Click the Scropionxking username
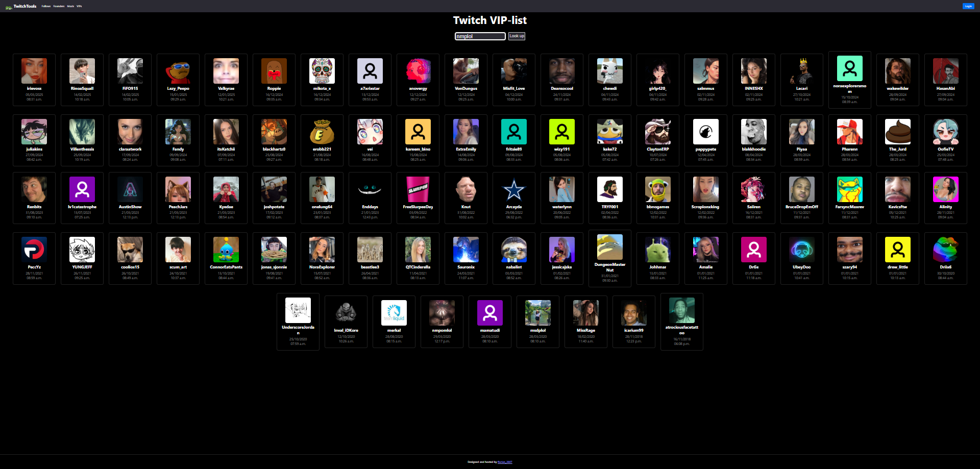Viewport: 980px width, 469px height. pyautogui.click(x=706, y=207)
